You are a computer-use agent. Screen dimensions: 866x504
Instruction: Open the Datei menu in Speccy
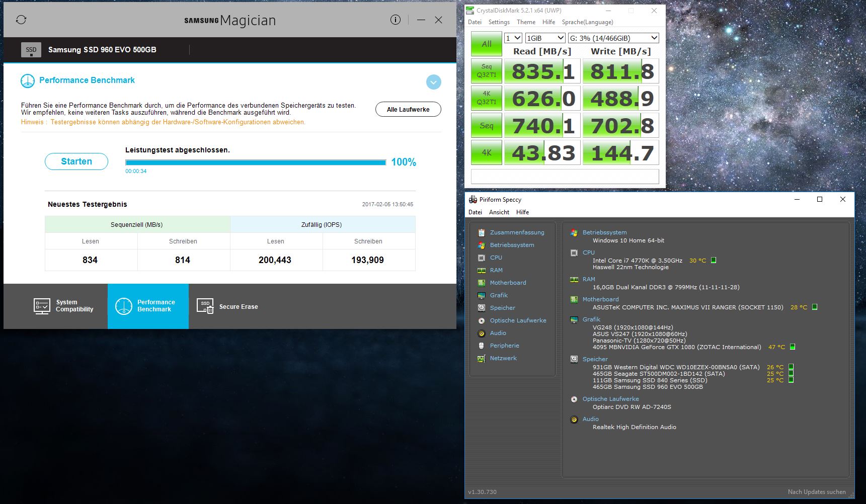coord(475,212)
